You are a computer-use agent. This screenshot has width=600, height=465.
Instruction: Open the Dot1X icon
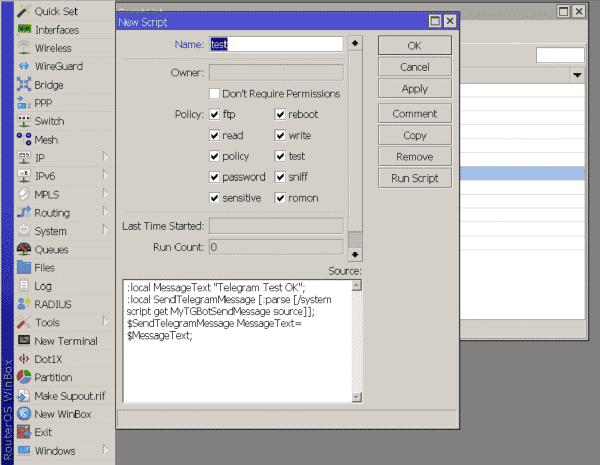tap(24, 359)
